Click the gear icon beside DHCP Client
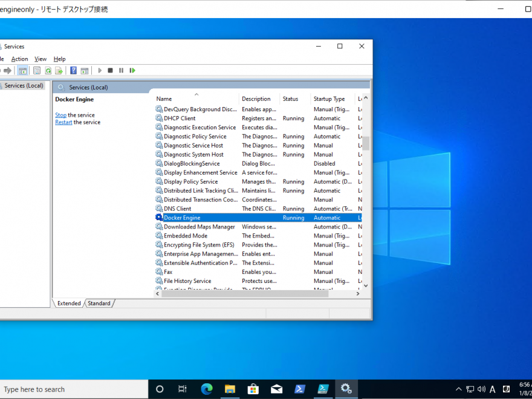This screenshot has width=532, height=399. [x=159, y=118]
